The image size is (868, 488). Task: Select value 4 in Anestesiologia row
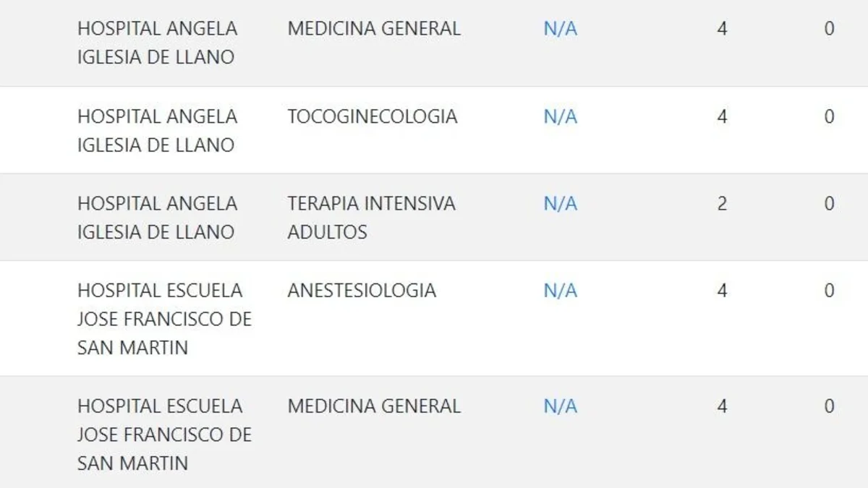pos(722,291)
